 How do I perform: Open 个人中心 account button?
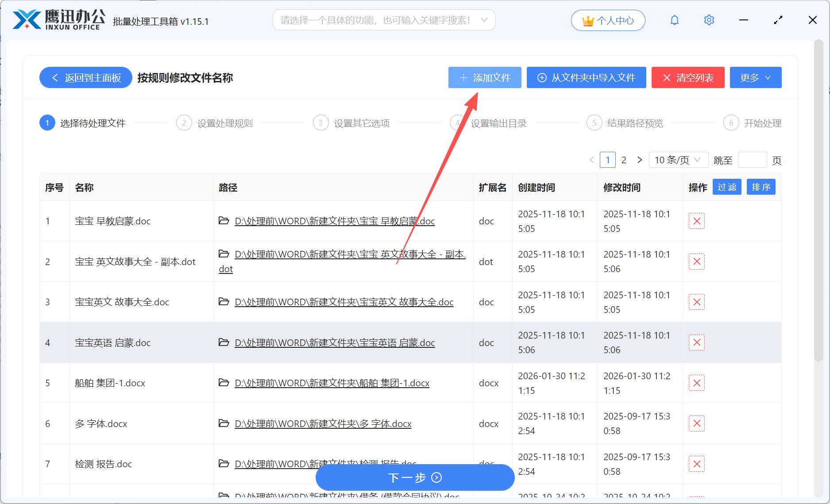[x=608, y=20]
